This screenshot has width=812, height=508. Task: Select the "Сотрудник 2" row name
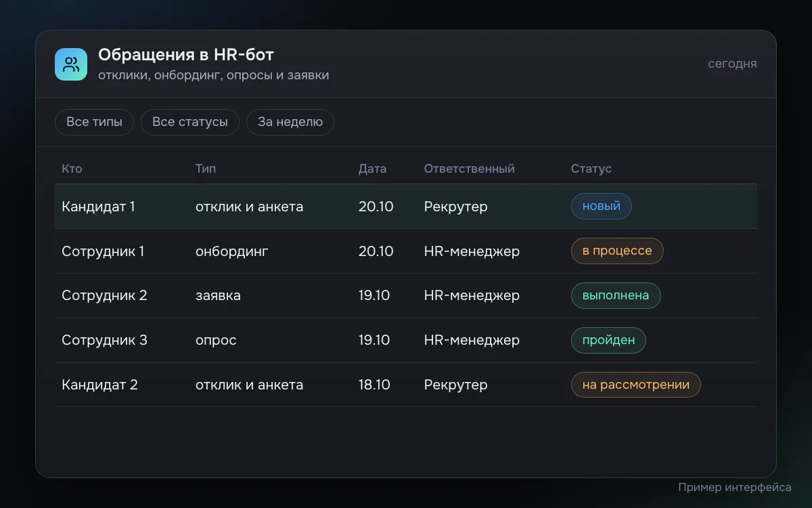(104, 295)
